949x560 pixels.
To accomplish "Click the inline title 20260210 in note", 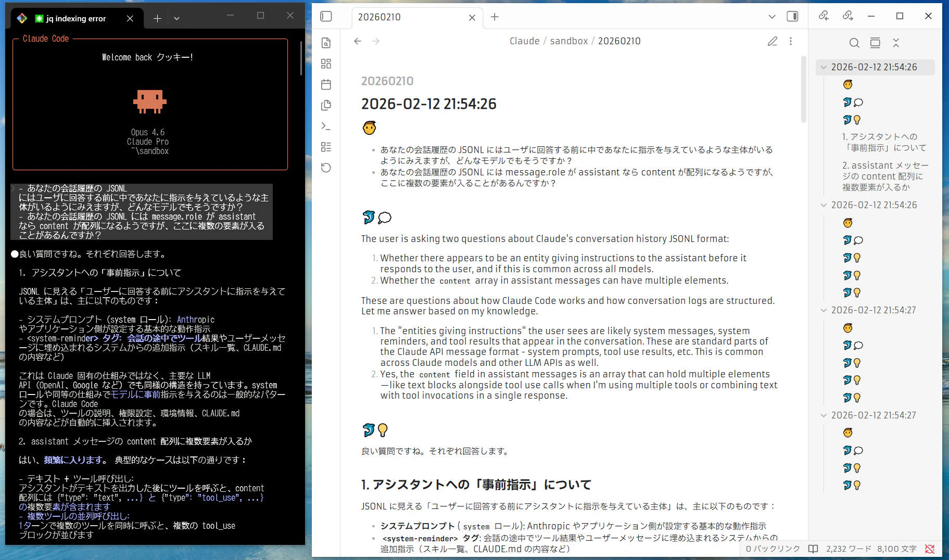I will pyautogui.click(x=387, y=81).
